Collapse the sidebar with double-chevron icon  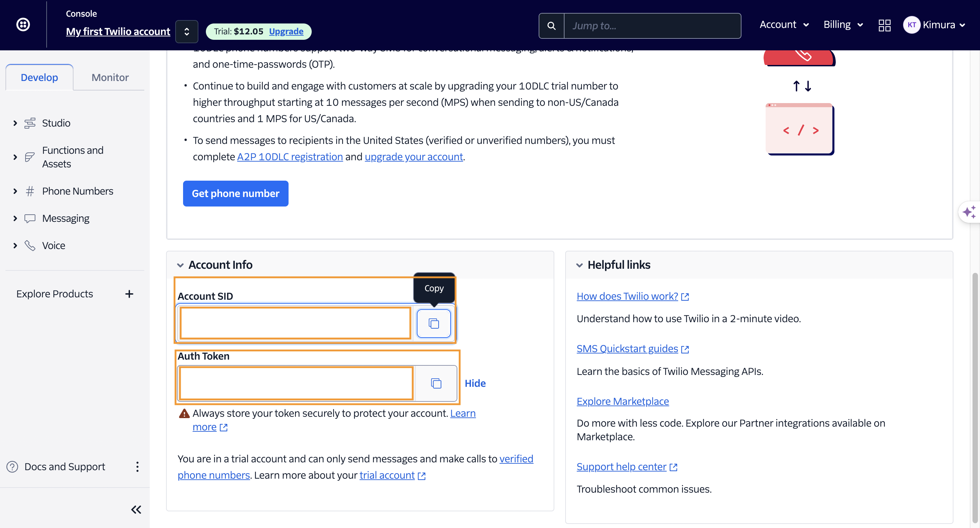(x=136, y=509)
